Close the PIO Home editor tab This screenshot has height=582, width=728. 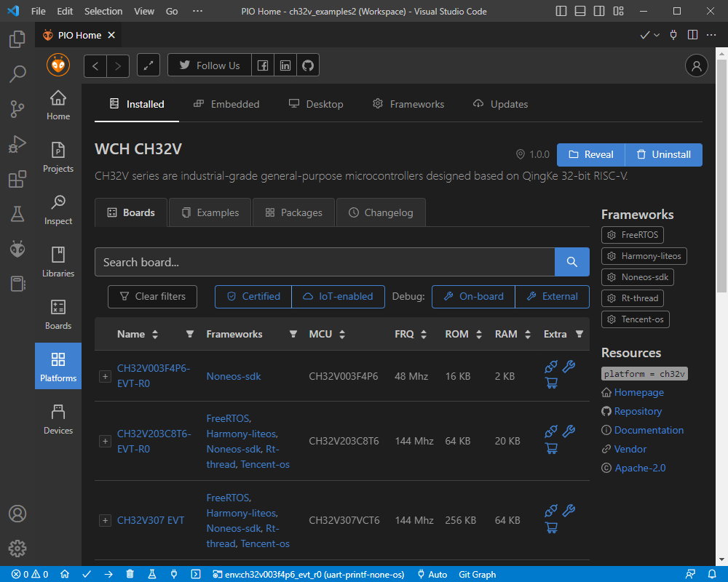coord(111,35)
